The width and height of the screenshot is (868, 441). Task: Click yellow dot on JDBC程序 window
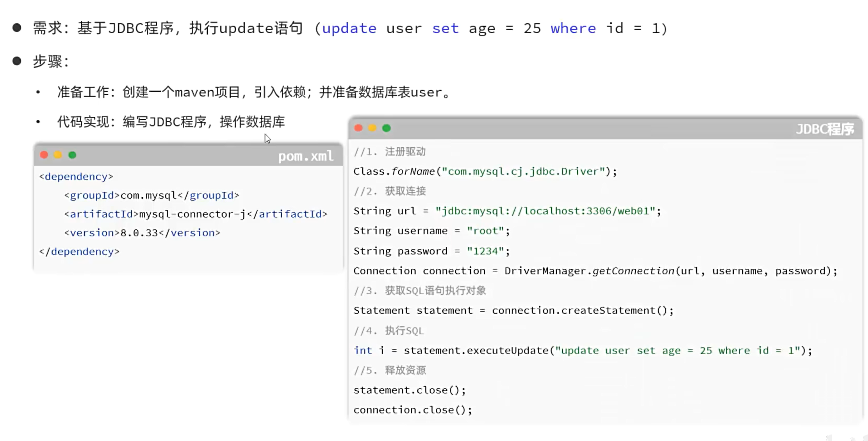[x=373, y=128]
